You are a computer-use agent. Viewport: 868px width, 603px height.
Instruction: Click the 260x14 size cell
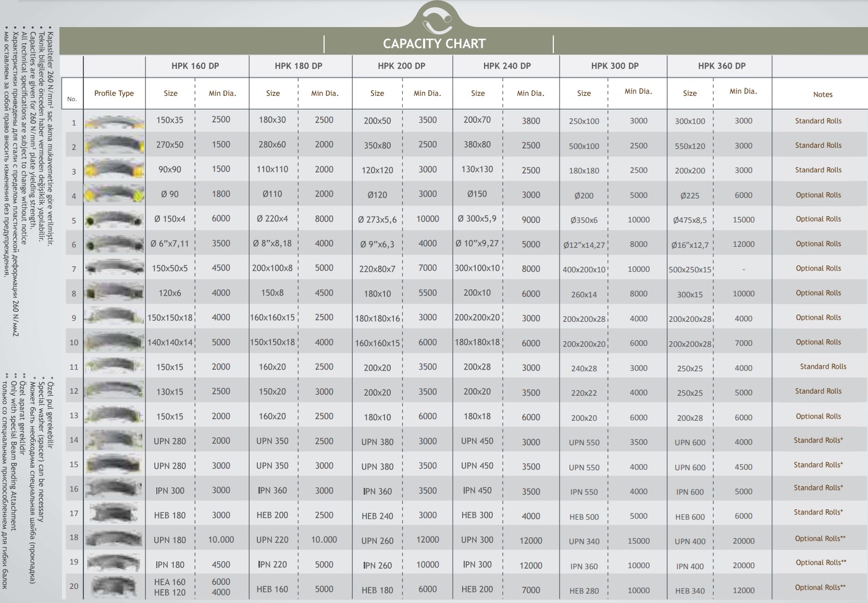click(x=584, y=295)
